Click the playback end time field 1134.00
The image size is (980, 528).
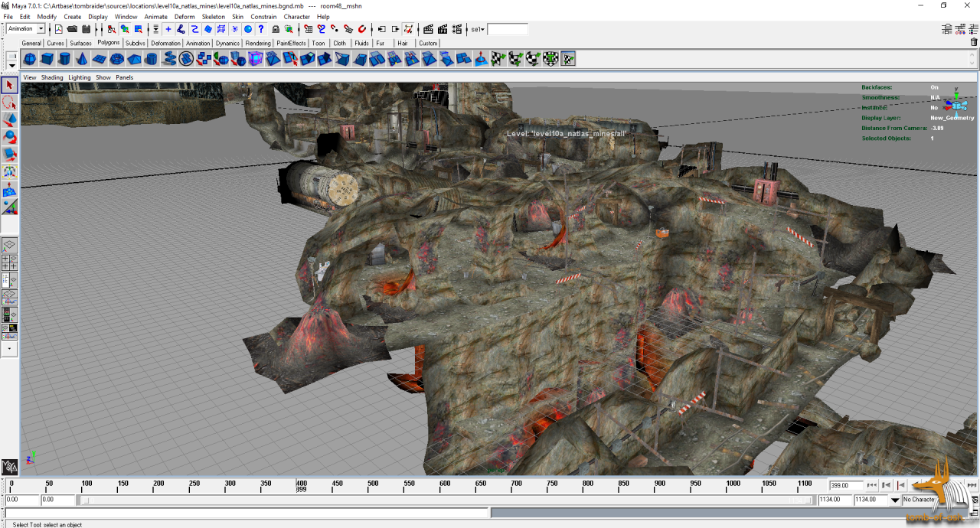tap(835, 500)
